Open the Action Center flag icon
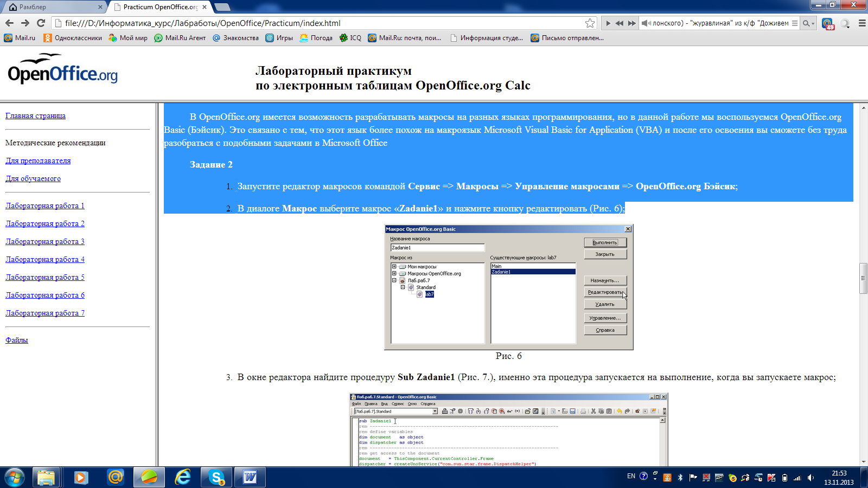 pos(693,478)
